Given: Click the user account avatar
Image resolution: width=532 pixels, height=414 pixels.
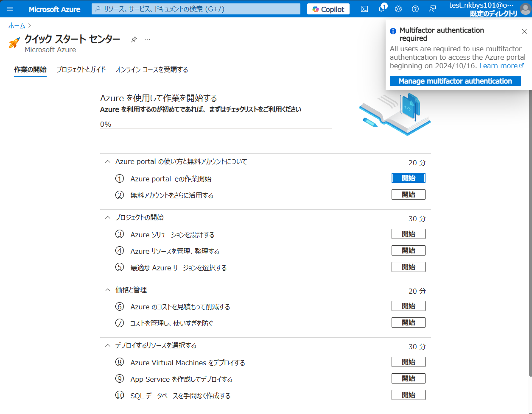Looking at the screenshot, I should coord(525,9).
